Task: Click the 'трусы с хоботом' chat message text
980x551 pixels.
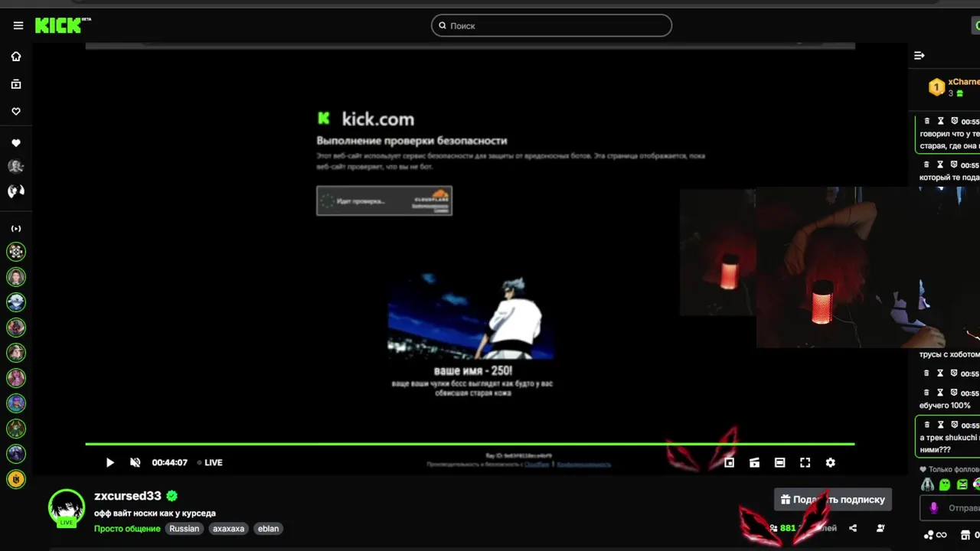Action: 949,354
